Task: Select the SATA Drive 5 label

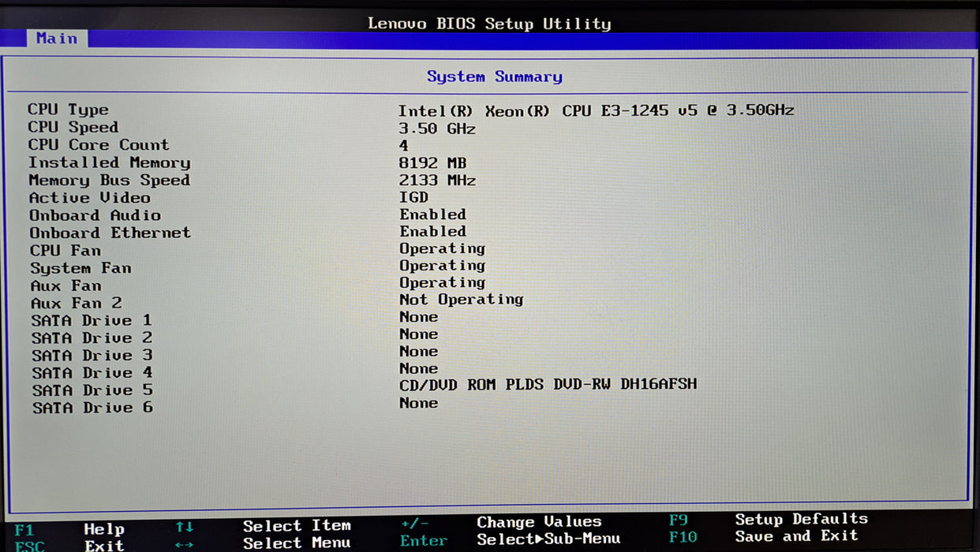Action: 92,390
